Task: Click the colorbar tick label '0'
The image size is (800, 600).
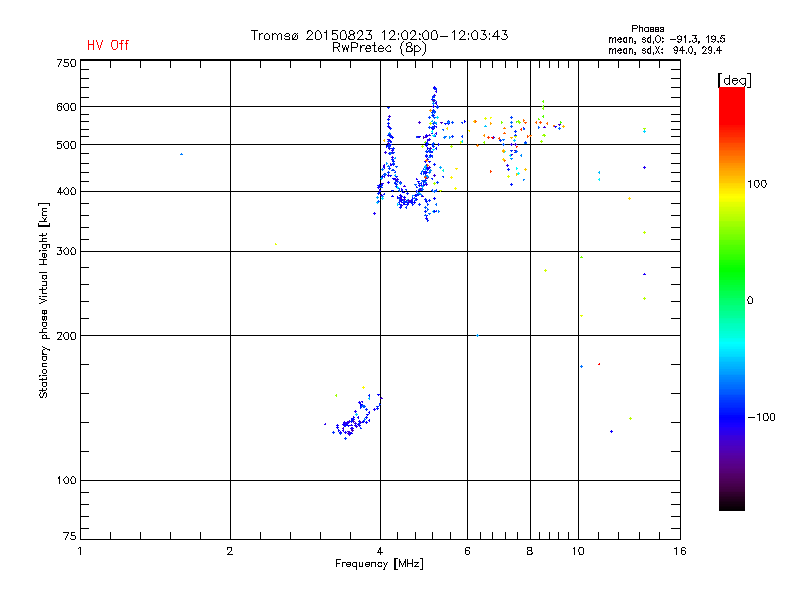Action: 750,300
